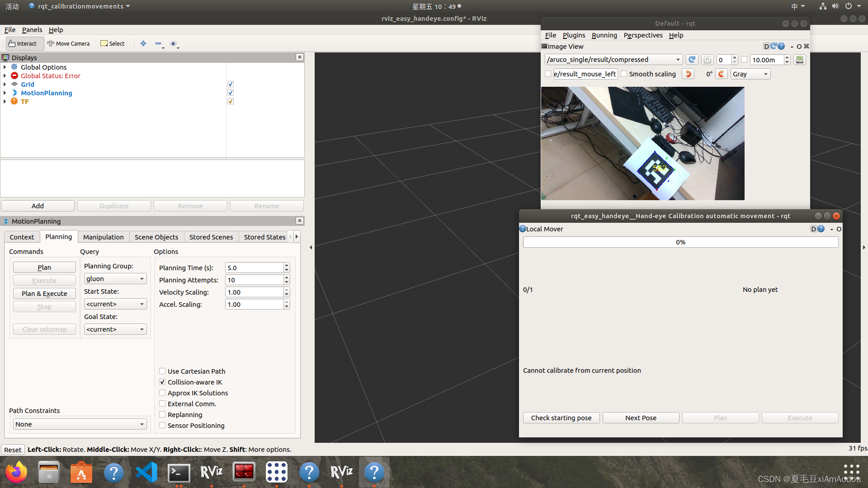Expand the TF tree item

click(x=5, y=102)
